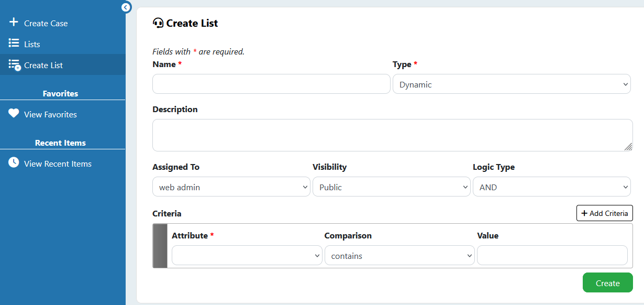This screenshot has height=305, width=644.
Task: Collapse the sidebar with the chevron button
Action: coord(126,7)
